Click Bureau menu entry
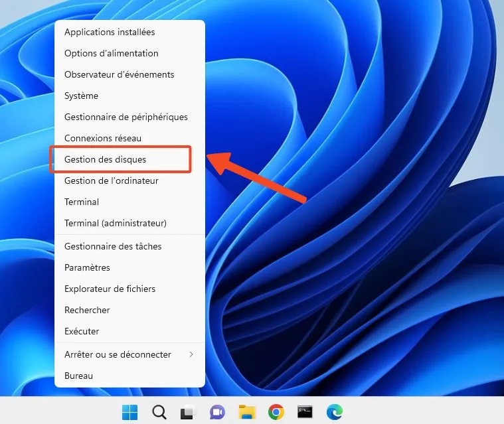The height and width of the screenshot is (424, 504). click(130, 376)
